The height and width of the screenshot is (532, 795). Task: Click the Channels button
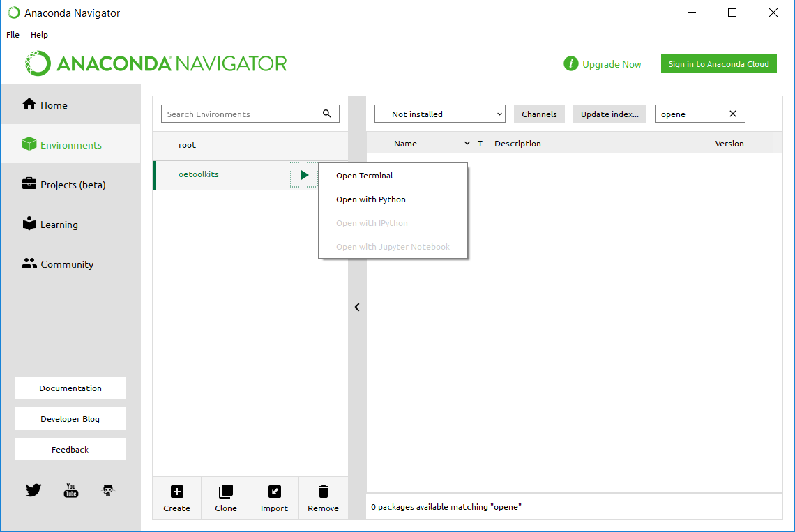539,114
